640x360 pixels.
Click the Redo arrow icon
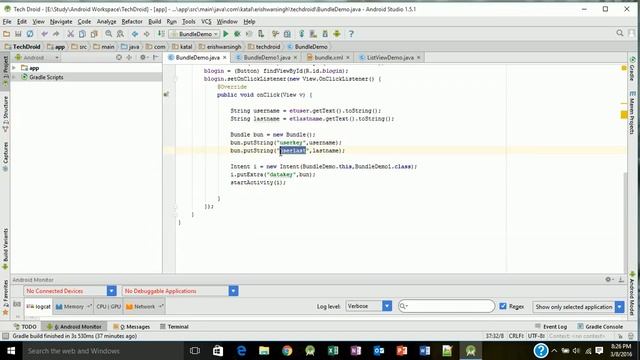[x=56, y=34]
